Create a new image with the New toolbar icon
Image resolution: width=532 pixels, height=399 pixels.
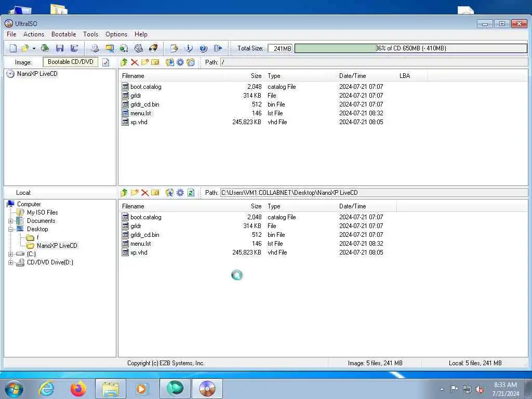(13, 48)
